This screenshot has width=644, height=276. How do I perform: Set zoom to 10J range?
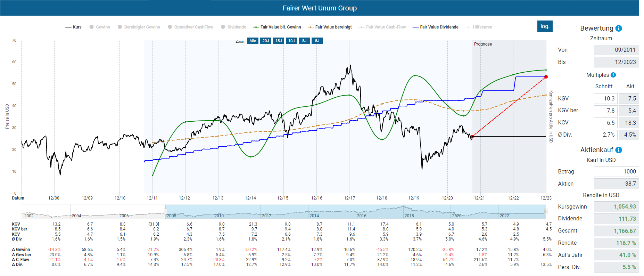click(291, 41)
